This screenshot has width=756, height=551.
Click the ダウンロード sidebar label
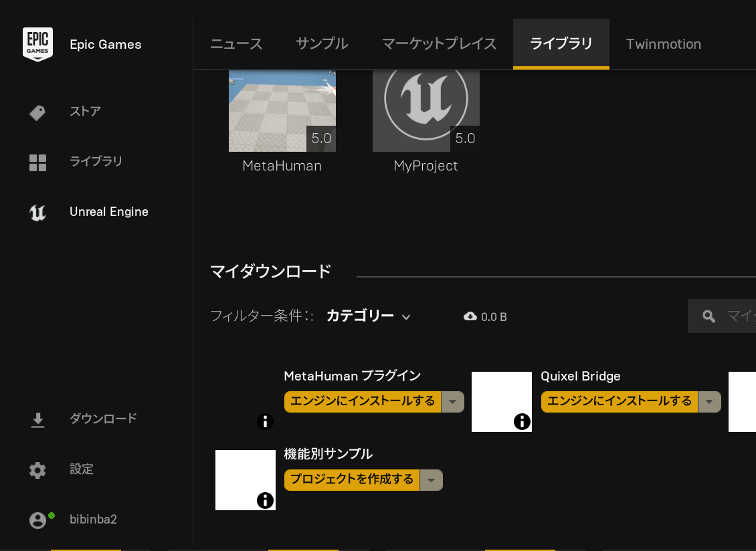(x=103, y=419)
